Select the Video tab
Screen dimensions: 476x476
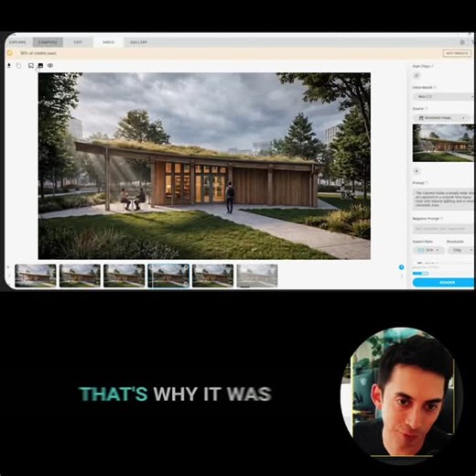coord(109,42)
